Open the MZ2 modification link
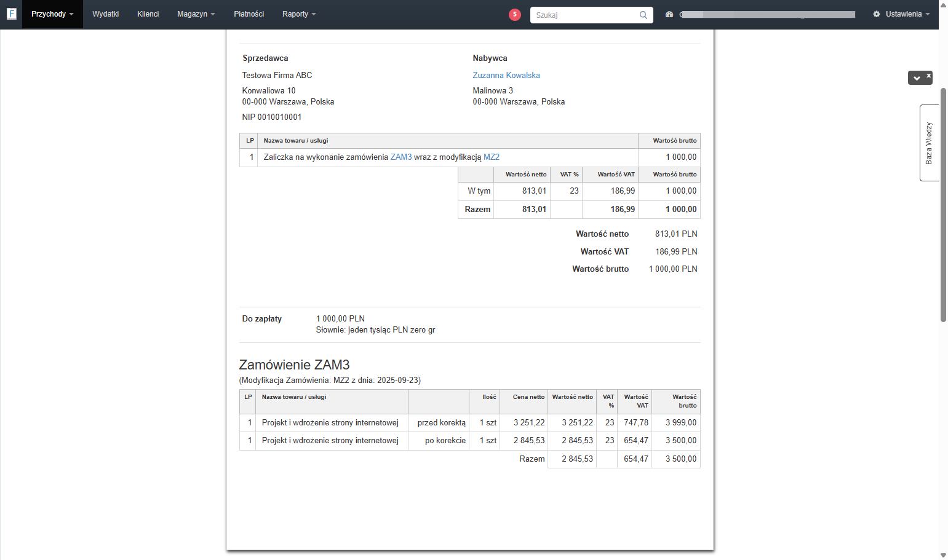Image resolution: width=948 pixels, height=560 pixels. (492, 157)
